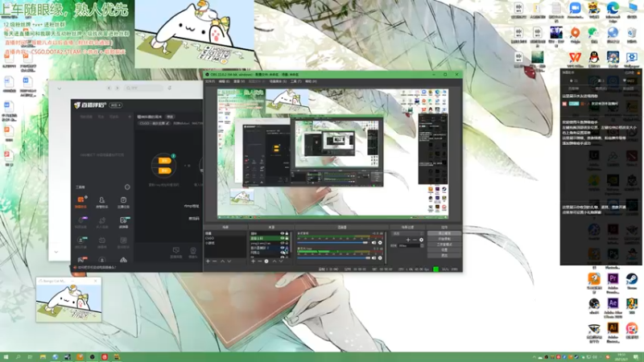644x362 pixels.
Task: Open 工具 menu in OBS
Action: pyautogui.click(x=295, y=81)
